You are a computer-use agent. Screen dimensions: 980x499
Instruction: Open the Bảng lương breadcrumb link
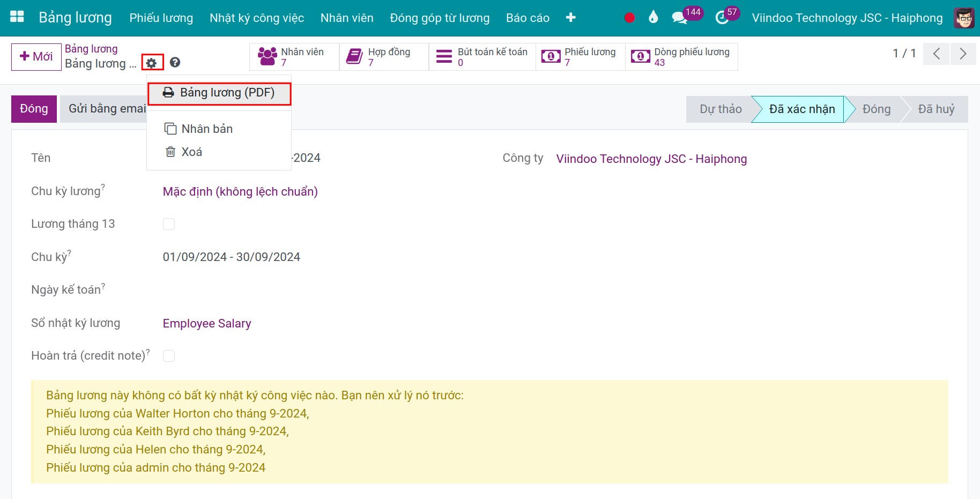(x=91, y=49)
